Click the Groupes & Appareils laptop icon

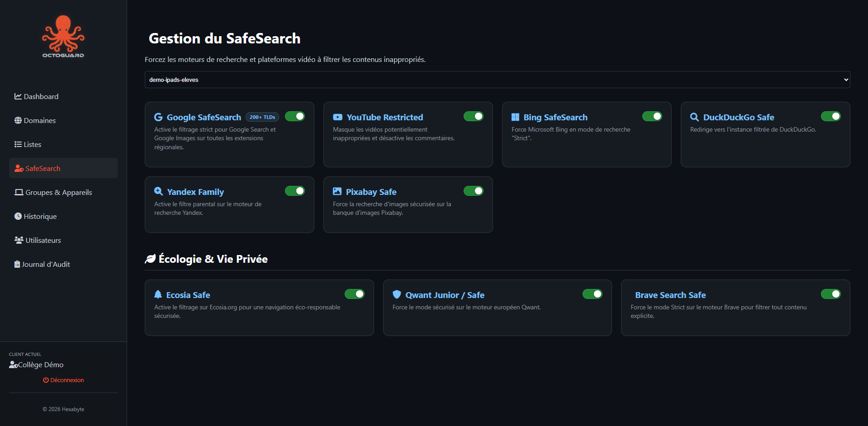pos(19,192)
